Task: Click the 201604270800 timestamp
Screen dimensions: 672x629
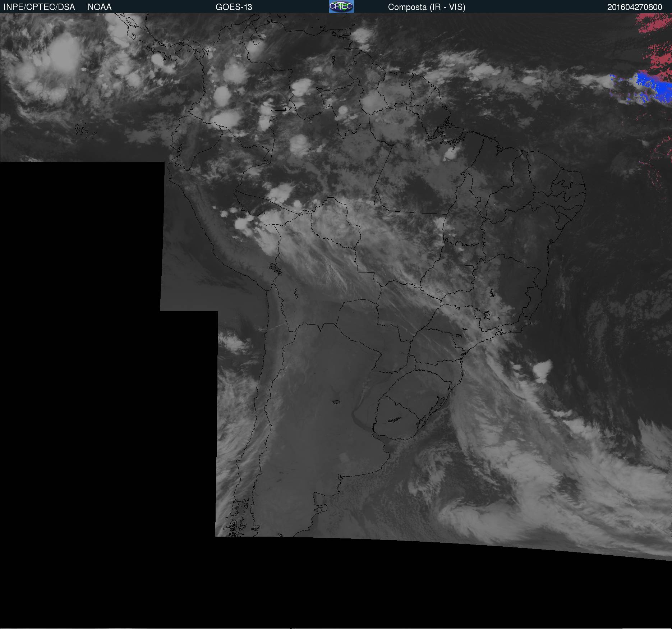Action: coord(635,7)
